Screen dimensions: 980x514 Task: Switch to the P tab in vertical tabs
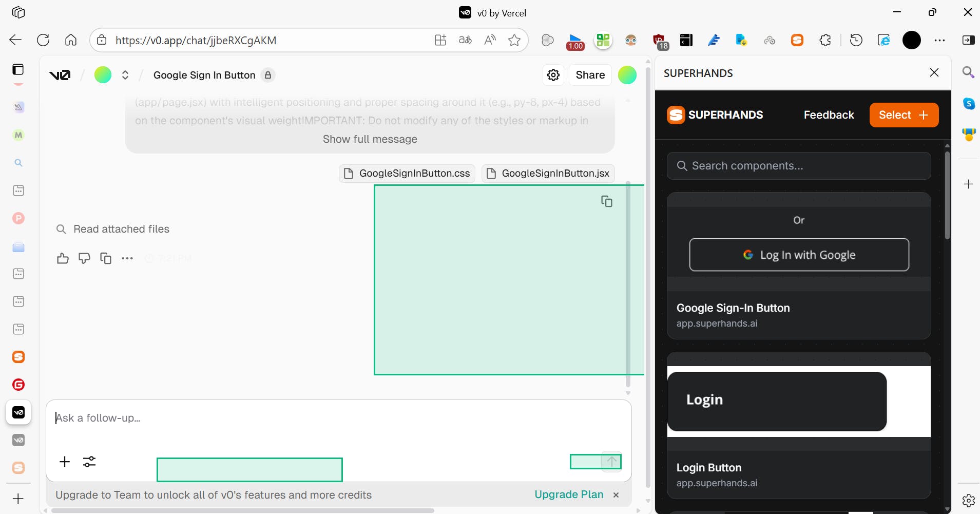[18, 218]
